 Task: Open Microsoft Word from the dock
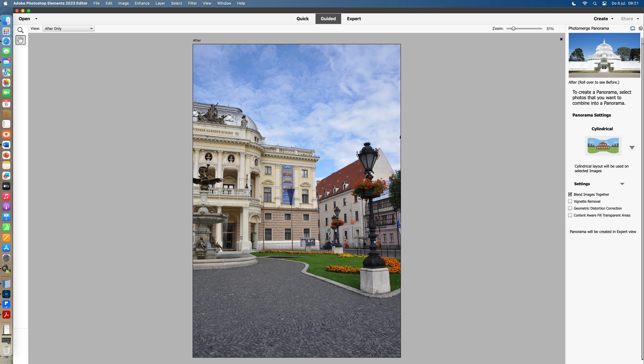coord(6,145)
